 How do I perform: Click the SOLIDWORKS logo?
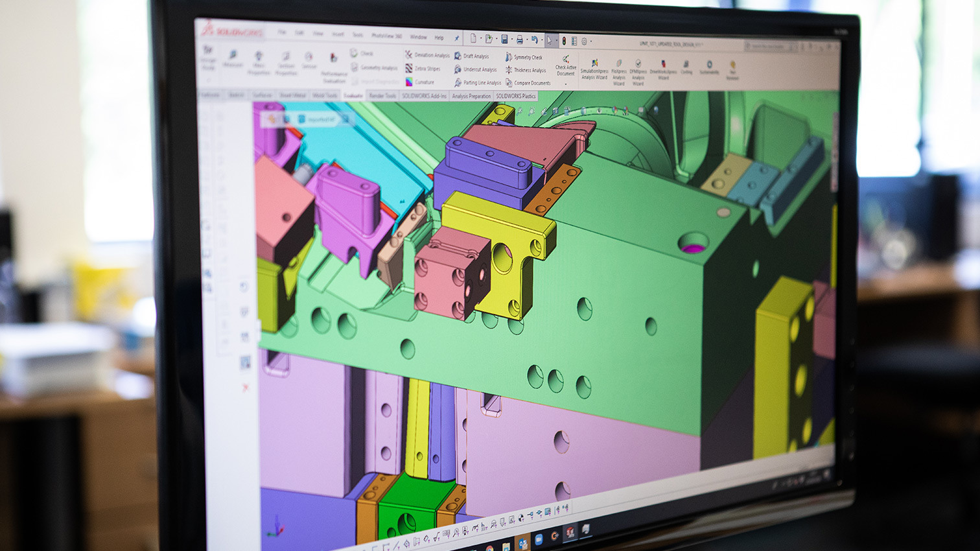coord(231,30)
